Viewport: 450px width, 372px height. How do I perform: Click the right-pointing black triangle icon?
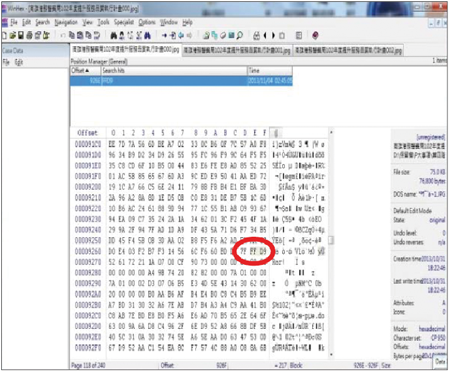click(x=273, y=35)
